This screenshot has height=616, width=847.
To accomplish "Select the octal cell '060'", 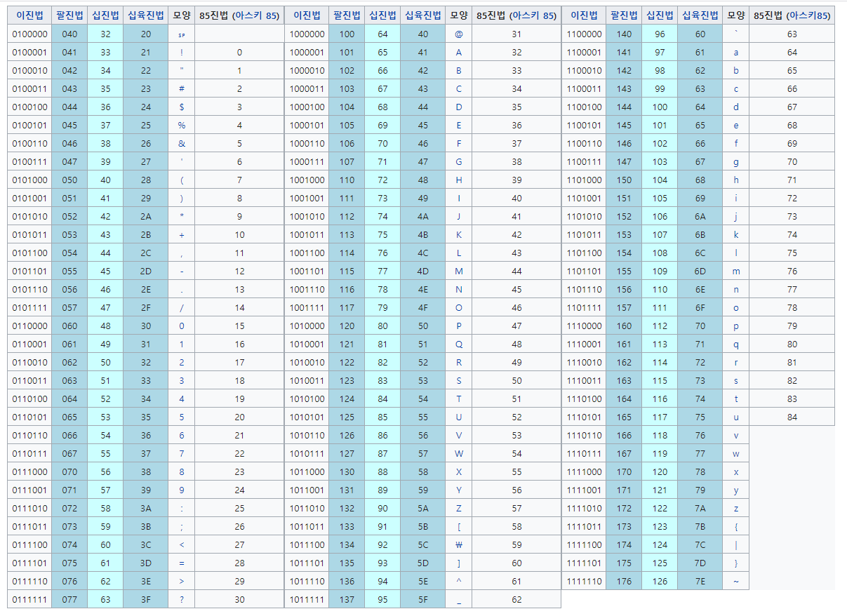I will (69, 326).
